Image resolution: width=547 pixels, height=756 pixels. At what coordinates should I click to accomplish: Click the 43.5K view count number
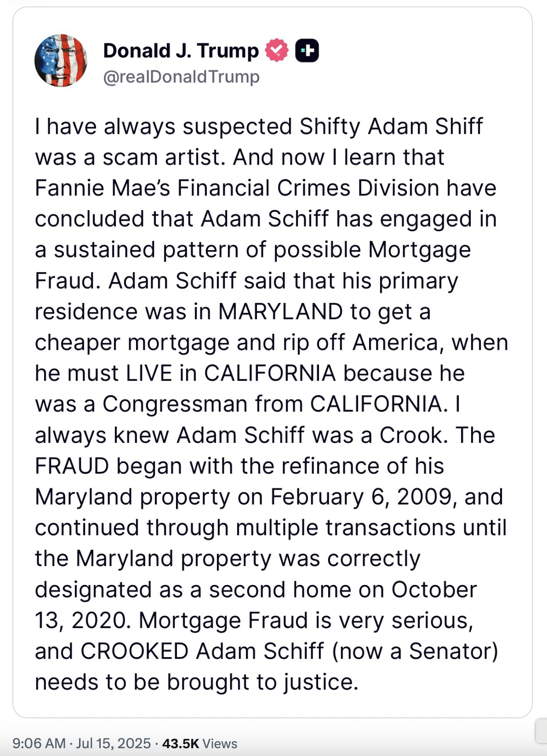(180, 744)
